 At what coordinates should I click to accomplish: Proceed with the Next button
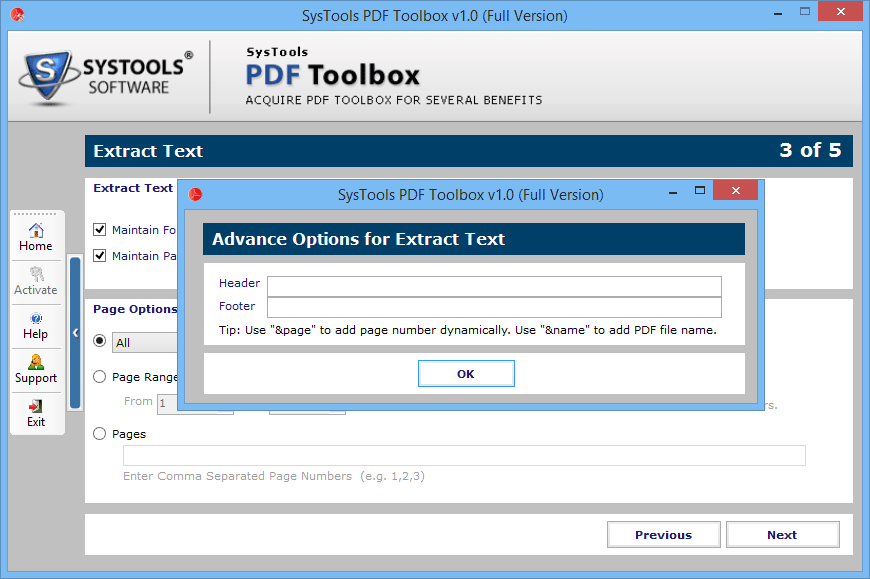[x=782, y=535]
